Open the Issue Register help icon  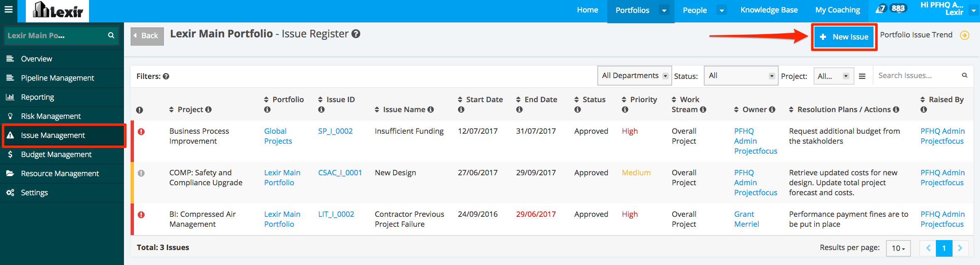tap(356, 34)
